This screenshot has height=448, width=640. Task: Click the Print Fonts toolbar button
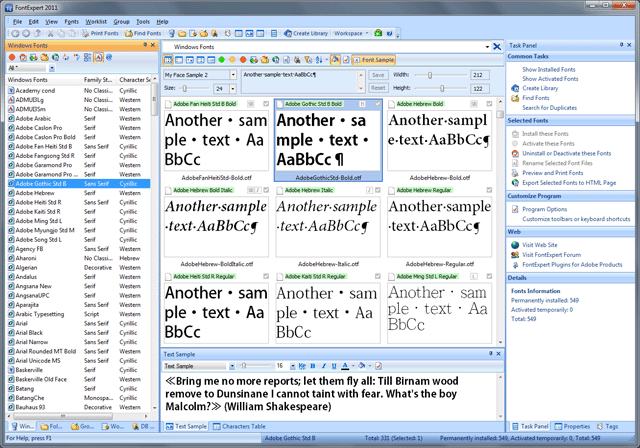[x=100, y=33]
